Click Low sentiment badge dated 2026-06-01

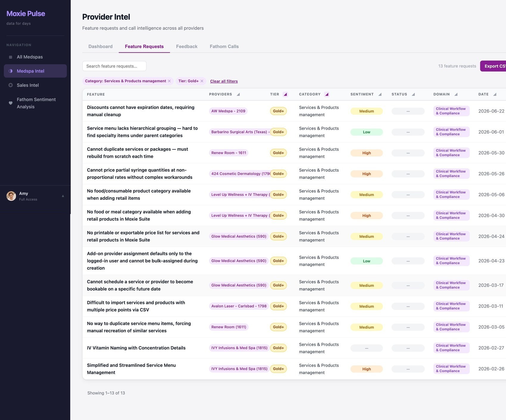coord(366,132)
